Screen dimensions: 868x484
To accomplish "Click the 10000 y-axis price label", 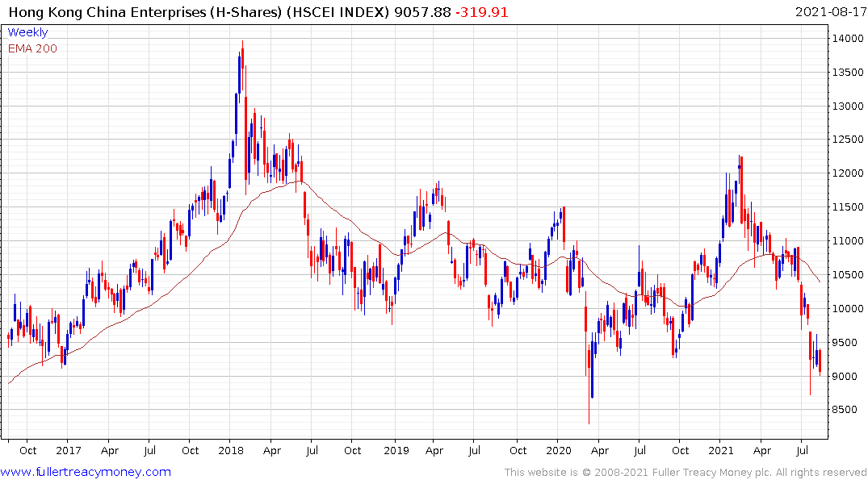I will coord(848,309).
